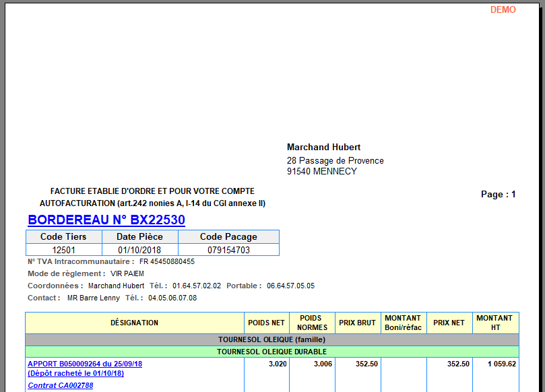
Task: Click the green TOURNESOL OLEIQUE DURABLE row
Action: (272, 352)
